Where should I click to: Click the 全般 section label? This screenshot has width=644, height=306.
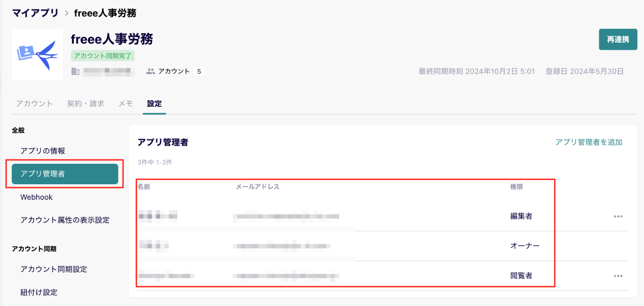(x=18, y=131)
